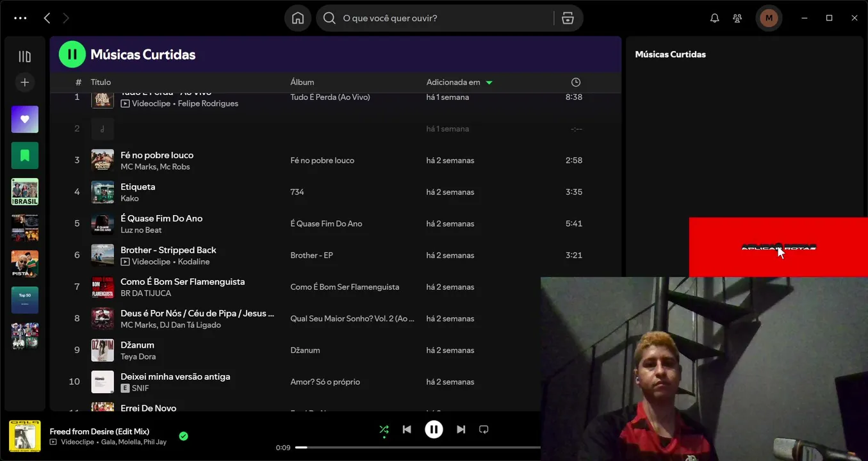Click the Videoclipe icon on Brother row
Screen dimensions: 868x461
[x=125, y=262]
